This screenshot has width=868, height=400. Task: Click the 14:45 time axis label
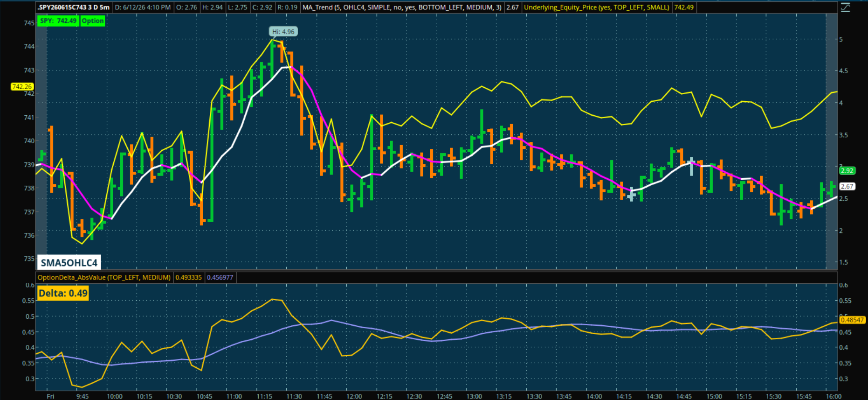click(684, 396)
